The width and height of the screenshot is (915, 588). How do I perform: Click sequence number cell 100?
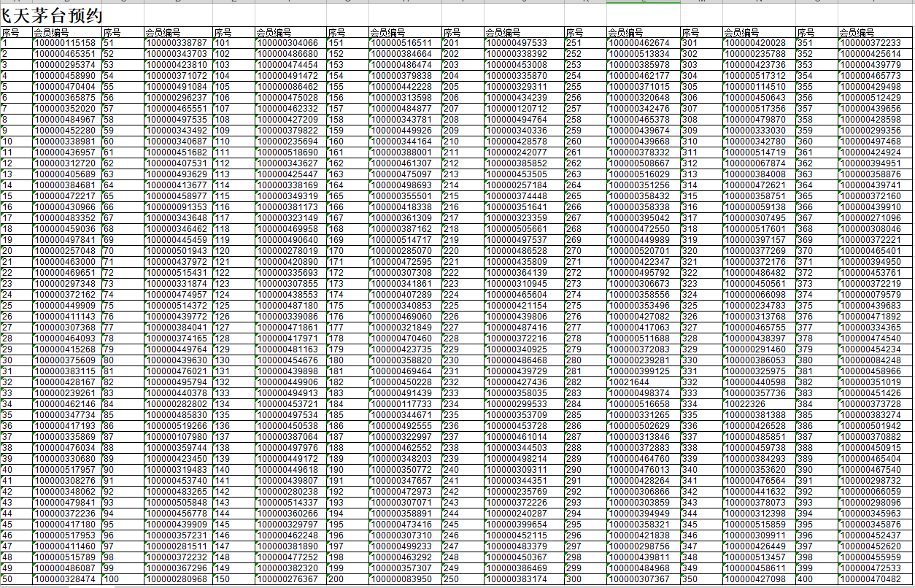(111, 579)
